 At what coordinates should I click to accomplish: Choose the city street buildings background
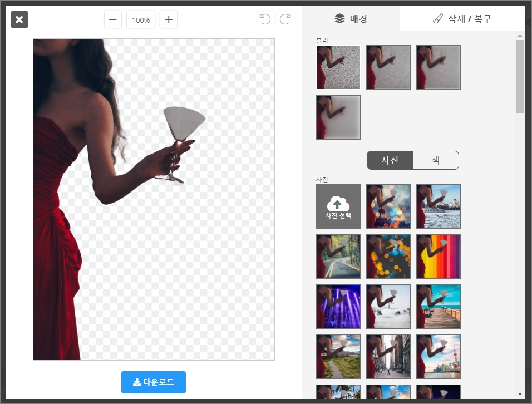tap(388, 357)
